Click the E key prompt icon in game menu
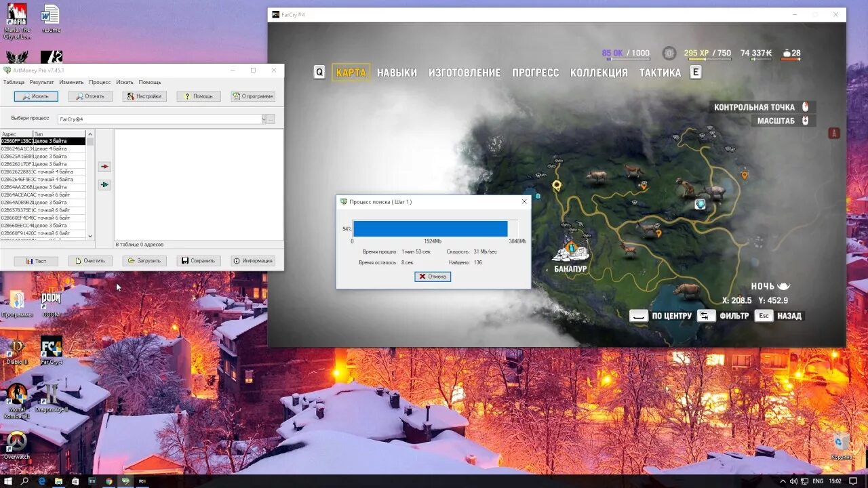Image resolution: width=868 pixels, height=488 pixels. (695, 72)
